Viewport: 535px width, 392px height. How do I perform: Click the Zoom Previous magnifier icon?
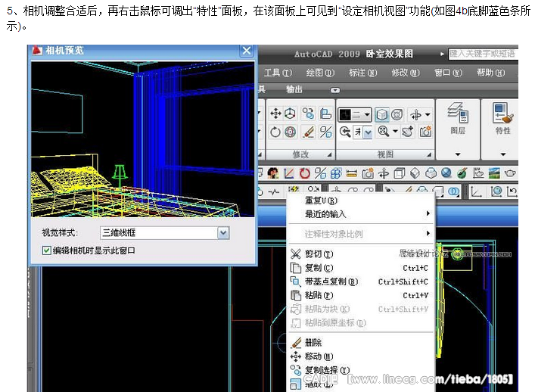(345, 132)
